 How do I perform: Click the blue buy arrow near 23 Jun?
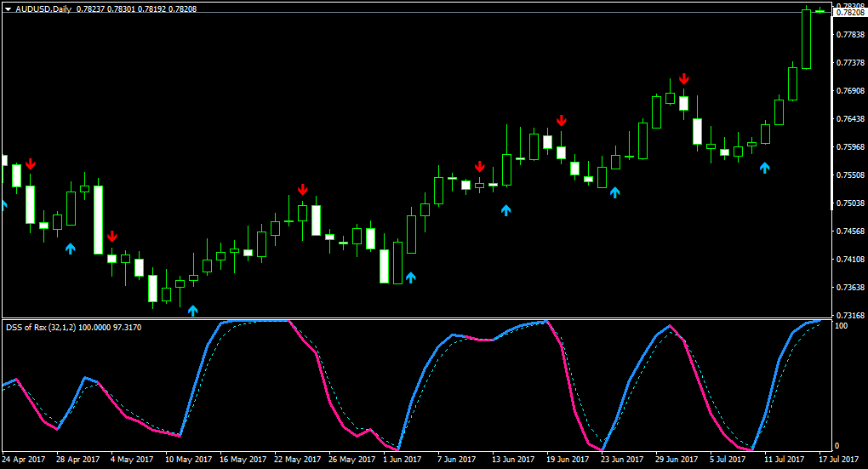(615, 192)
